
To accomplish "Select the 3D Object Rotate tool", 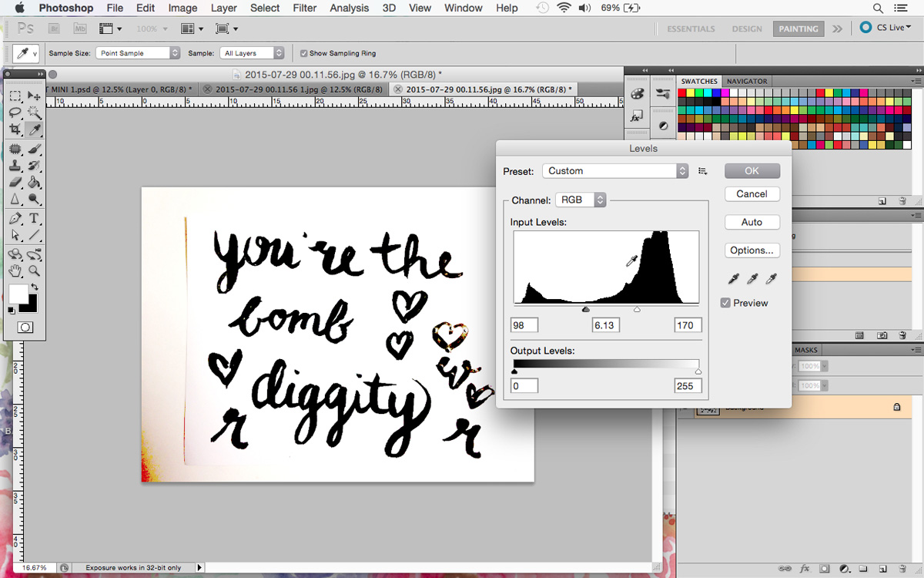I will (x=15, y=254).
